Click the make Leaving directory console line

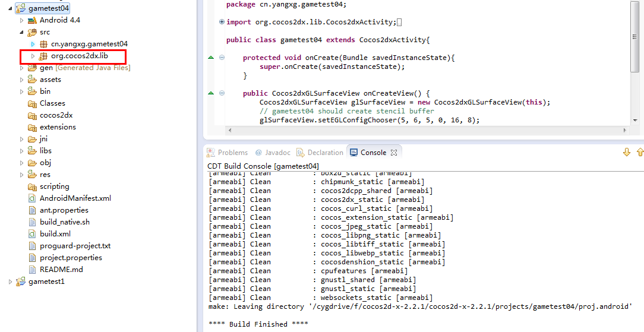[x=420, y=306]
